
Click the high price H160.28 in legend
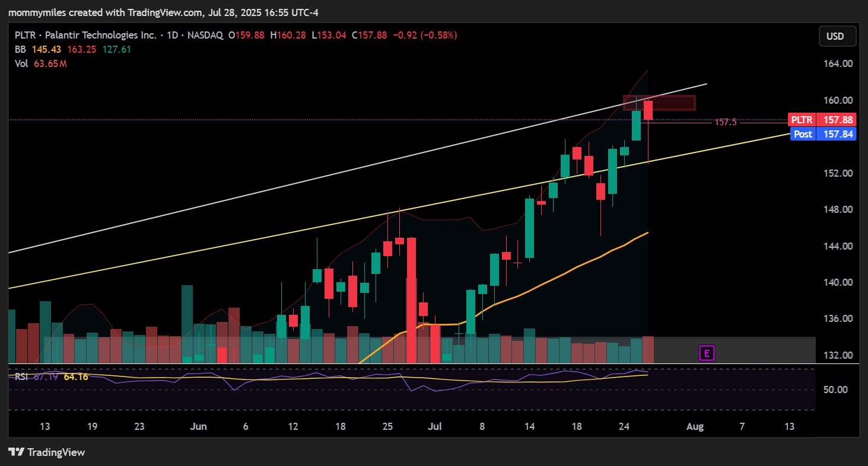(x=288, y=36)
